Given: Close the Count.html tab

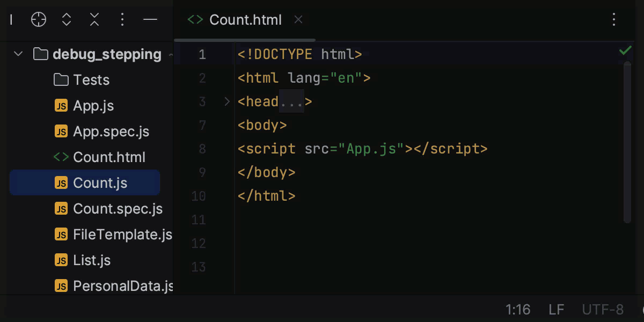Looking at the screenshot, I should [x=298, y=20].
